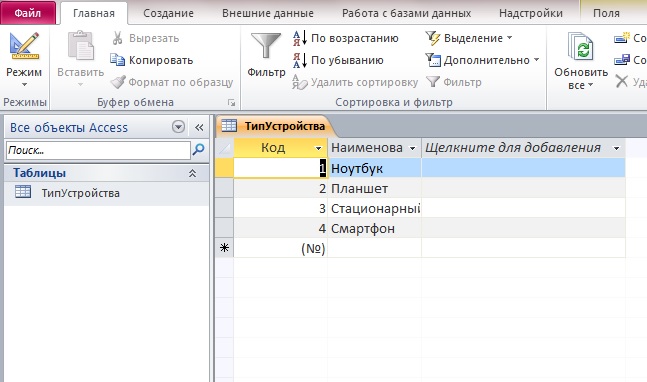Image resolution: width=647 pixels, height=382 pixels.
Task: Click the Код cell with value 4
Action: 281,228
